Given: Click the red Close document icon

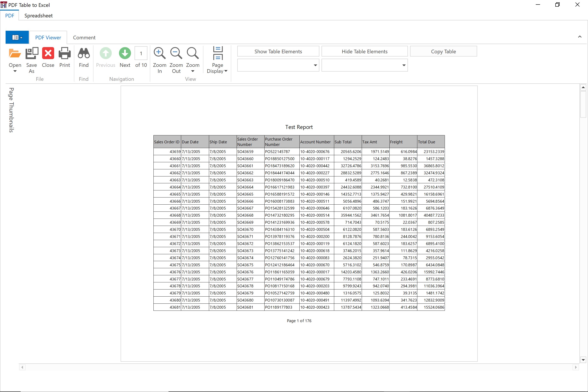Looking at the screenshot, I should coord(48,54).
